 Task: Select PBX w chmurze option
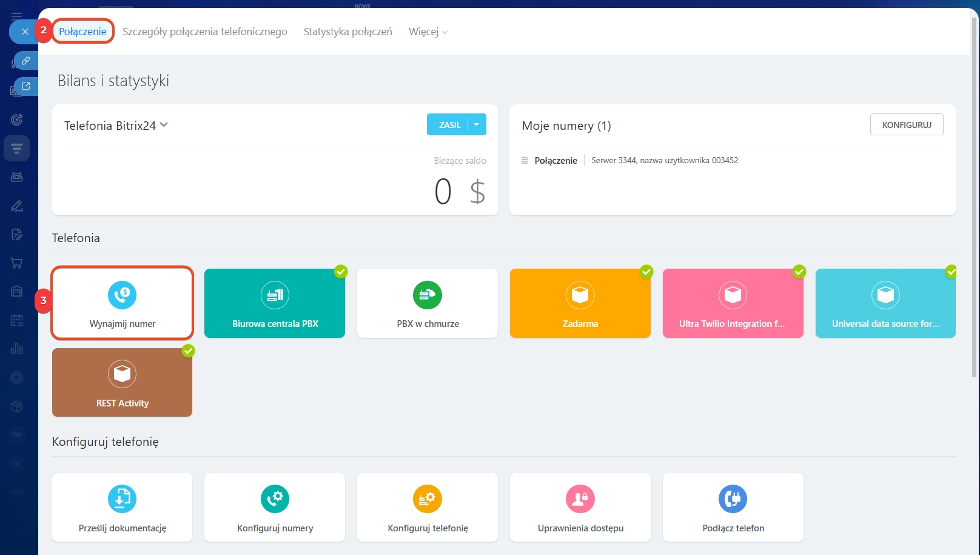pyautogui.click(x=428, y=303)
